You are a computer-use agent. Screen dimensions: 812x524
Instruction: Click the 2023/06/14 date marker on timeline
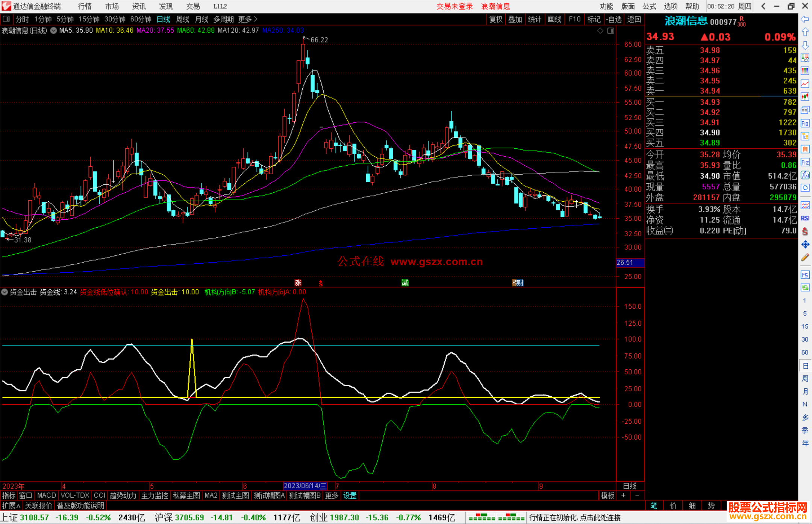[x=305, y=486]
